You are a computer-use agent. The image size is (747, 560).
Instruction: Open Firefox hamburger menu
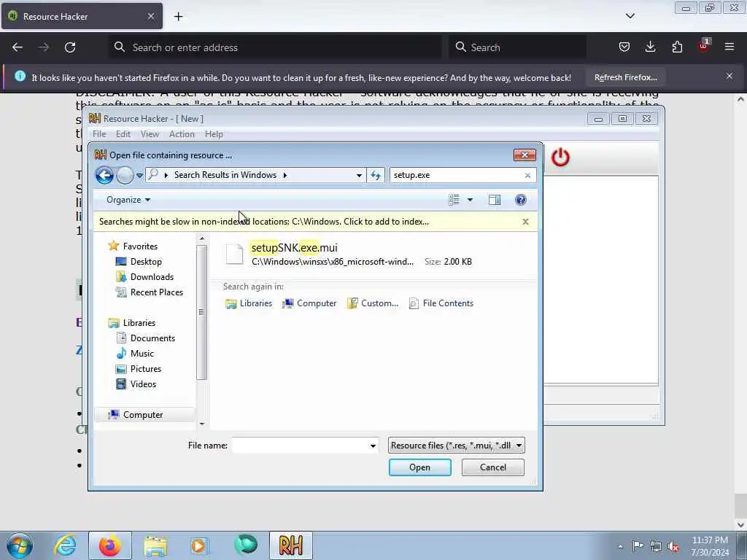point(729,47)
